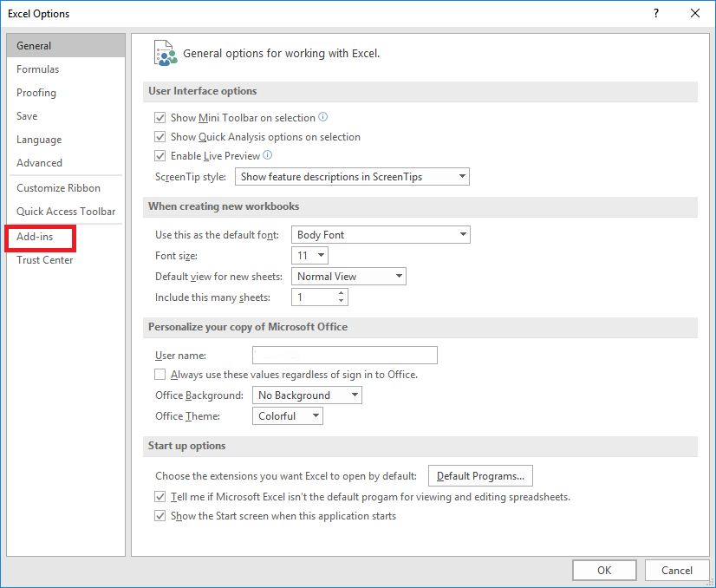Open the Office Background dropdown

pos(355,395)
